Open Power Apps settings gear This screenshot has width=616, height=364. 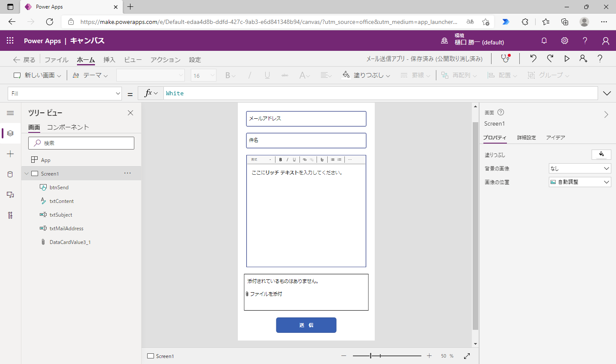click(x=565, y=41)
